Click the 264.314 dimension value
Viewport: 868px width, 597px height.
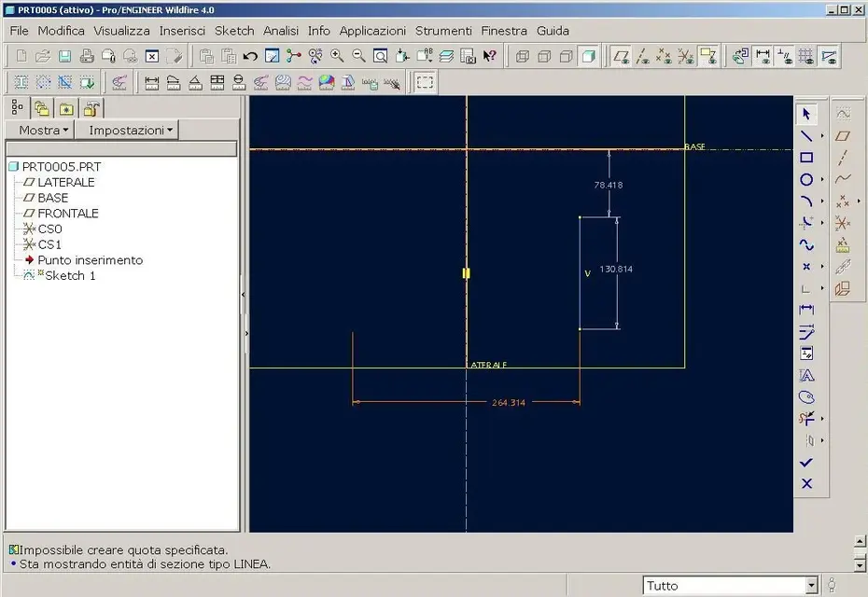point(509,403)
